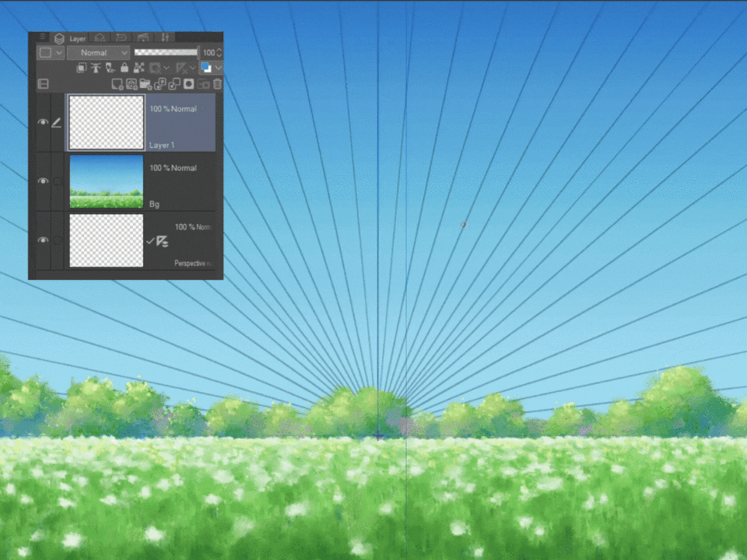
Task: Click the perspective vanishing point handle on horizon
Action: point(378,436)
